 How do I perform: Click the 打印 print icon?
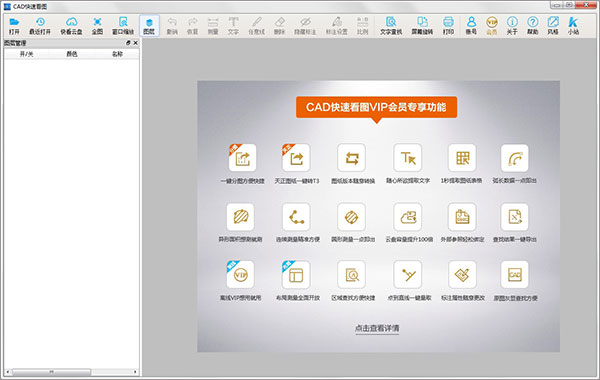click(448, 26)
